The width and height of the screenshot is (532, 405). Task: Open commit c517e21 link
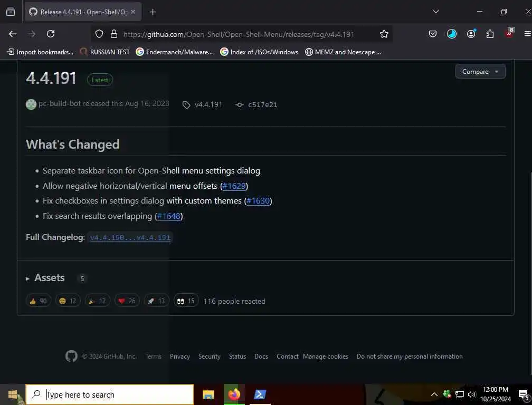[x=256, y=105]
